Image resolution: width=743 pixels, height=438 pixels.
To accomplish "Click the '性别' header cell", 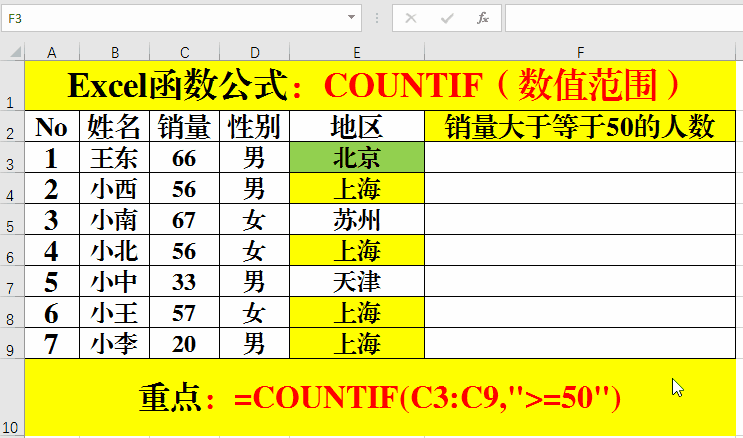I will [254, 126].
